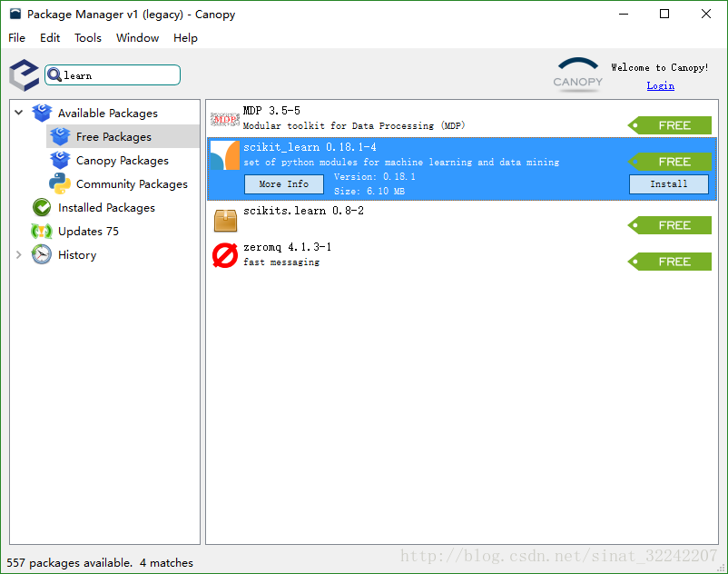728x574 pixels.
Task: Click the Enthought logo icon beside search
Action: pyautogui.click(x=25, y=74)
